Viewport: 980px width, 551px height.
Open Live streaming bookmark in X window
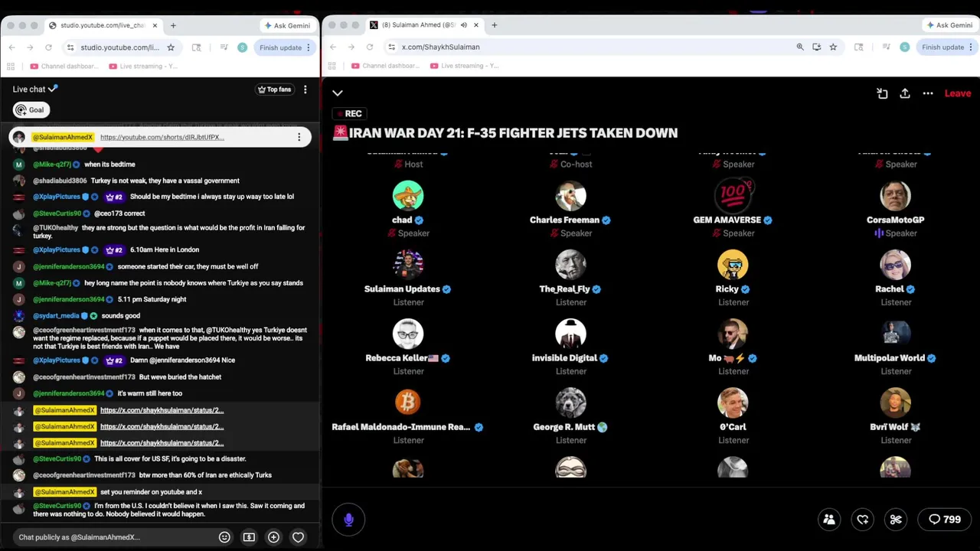click(464, 66)
